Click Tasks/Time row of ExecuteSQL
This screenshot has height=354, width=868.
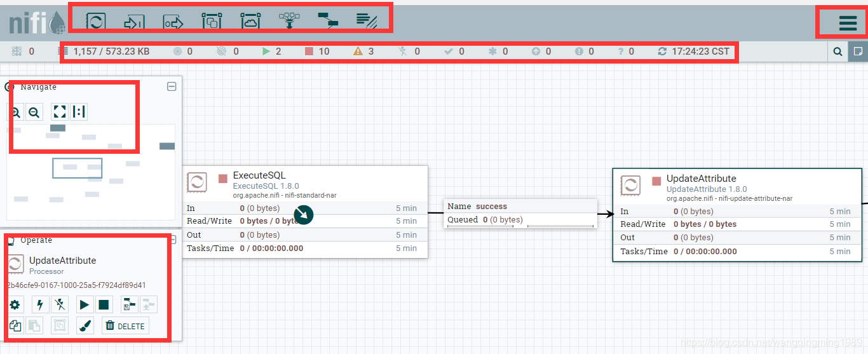tap(305, 248)
